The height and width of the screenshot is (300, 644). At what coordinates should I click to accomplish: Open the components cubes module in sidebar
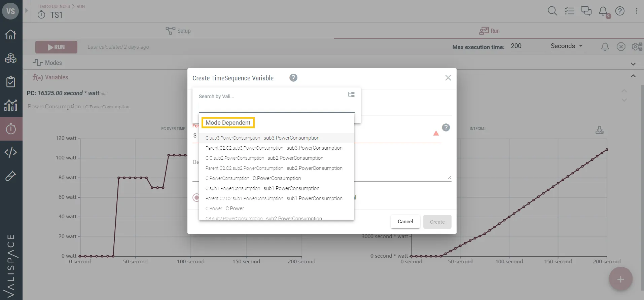(11, 58)
